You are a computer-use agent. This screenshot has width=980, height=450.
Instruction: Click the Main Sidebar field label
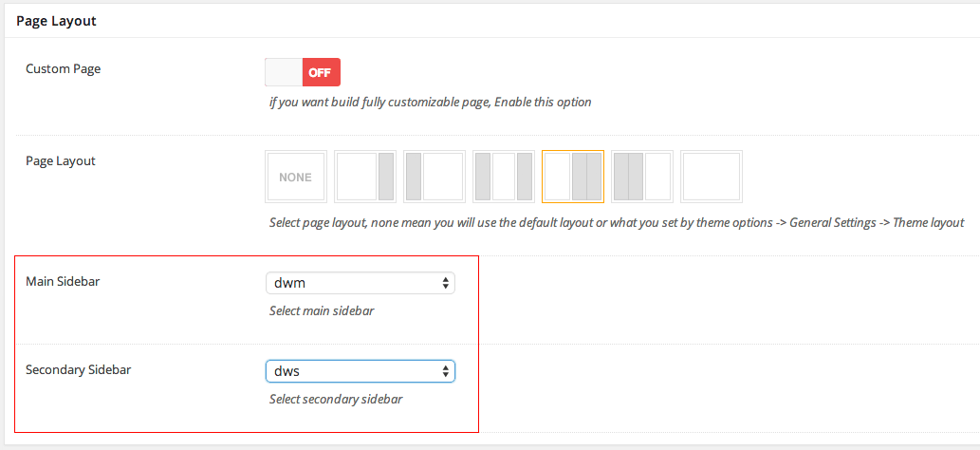coord(63,282)
